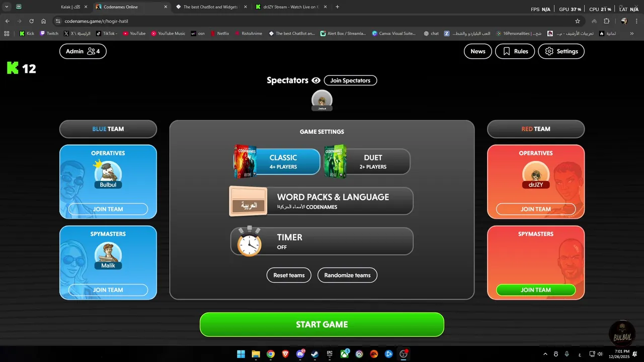Viewport: 644px width, 362px height.
Task: Click Malik's player avatar
Action: (x=108, y=254)
